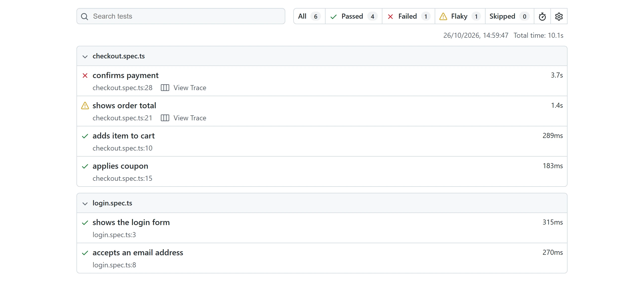This screenshot has height=287, width=644.
Task: Click the stopwatch speedboard icon
Action: (x=542, y=17)
